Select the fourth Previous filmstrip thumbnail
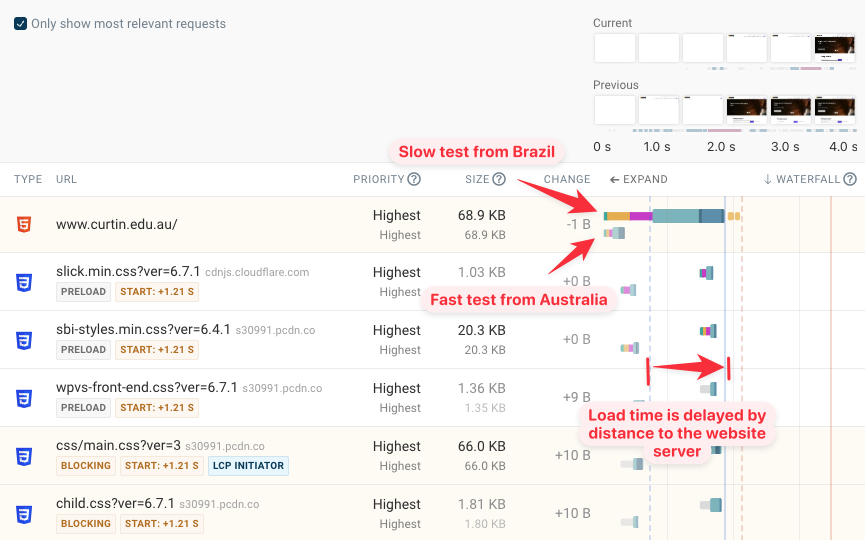 pos(746,110)
